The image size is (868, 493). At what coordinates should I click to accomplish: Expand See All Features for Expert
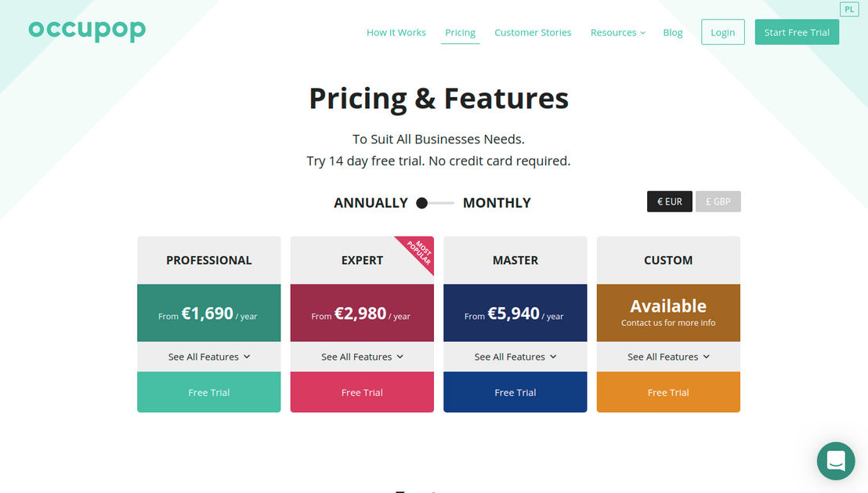(362, 357)
